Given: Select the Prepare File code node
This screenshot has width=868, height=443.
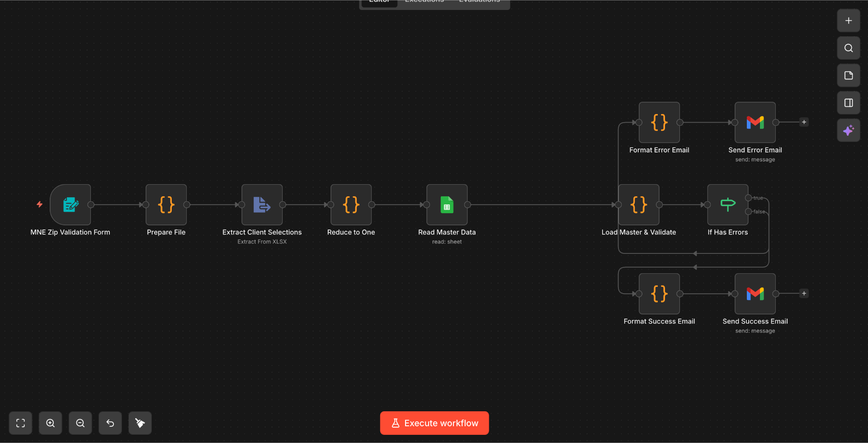Looking at the screenshot, I should (166, 205).
